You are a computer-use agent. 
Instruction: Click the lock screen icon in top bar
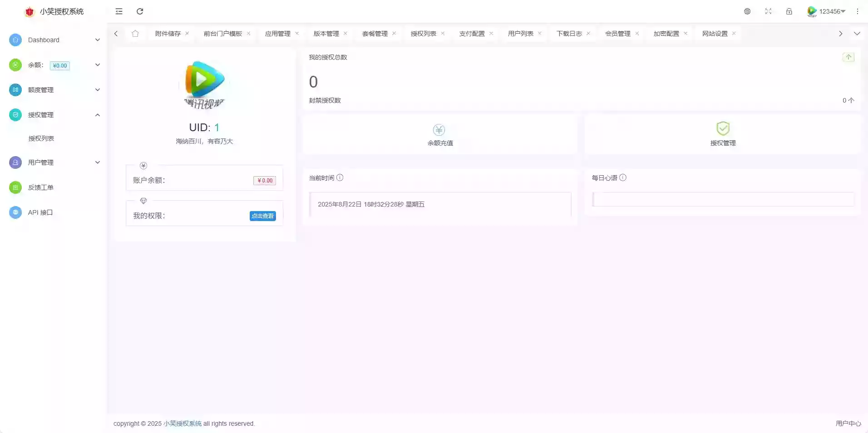789,11
